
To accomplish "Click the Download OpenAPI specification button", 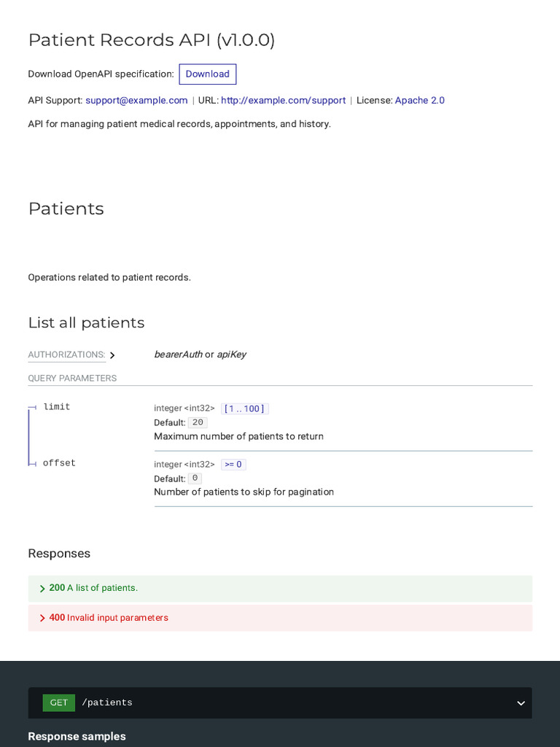I will click(x=208, y=74).
